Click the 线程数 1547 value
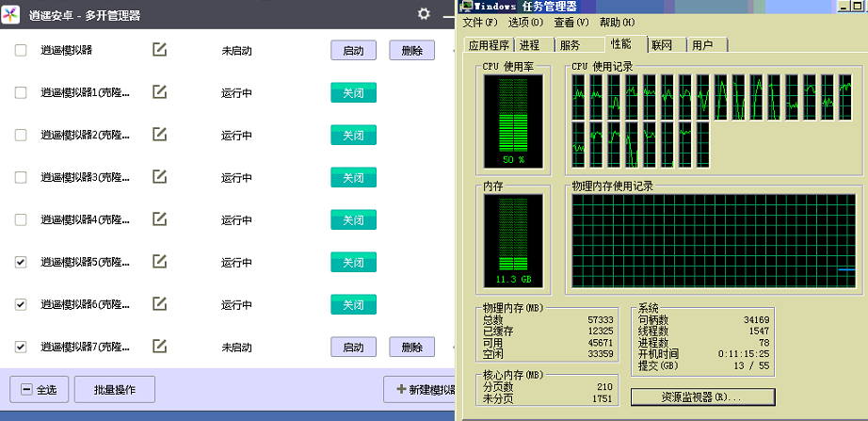868x421 pixels. [758, 331]
